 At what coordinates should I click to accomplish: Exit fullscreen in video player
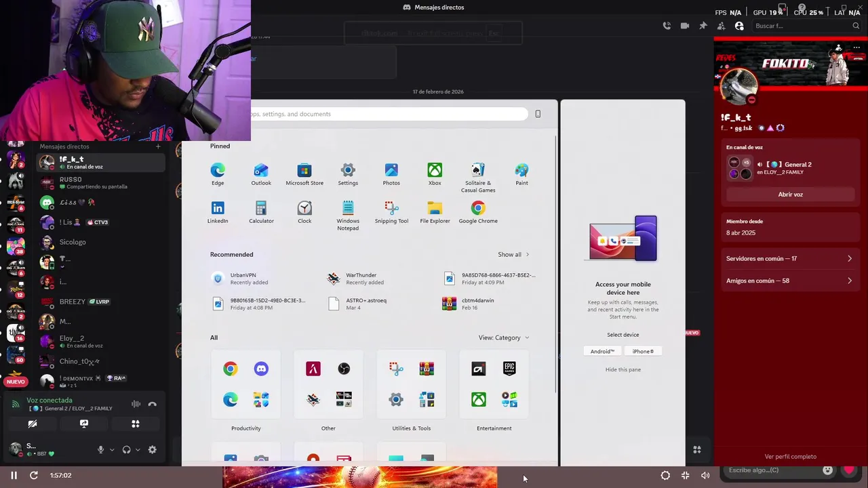point(685,475)
